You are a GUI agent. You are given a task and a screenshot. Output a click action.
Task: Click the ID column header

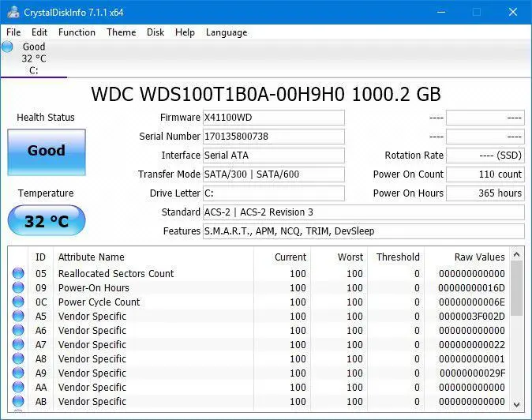pyautogui.click(x=40, y=257)
